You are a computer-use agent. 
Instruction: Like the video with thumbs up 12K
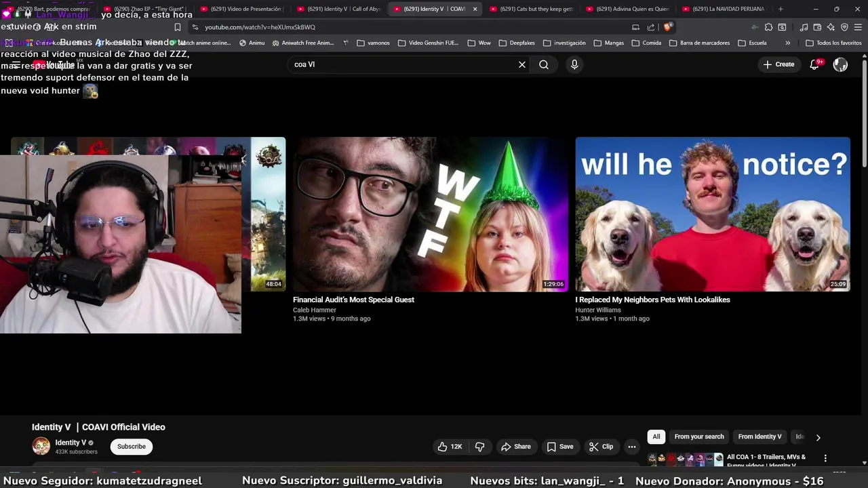[x=450, y=447]
